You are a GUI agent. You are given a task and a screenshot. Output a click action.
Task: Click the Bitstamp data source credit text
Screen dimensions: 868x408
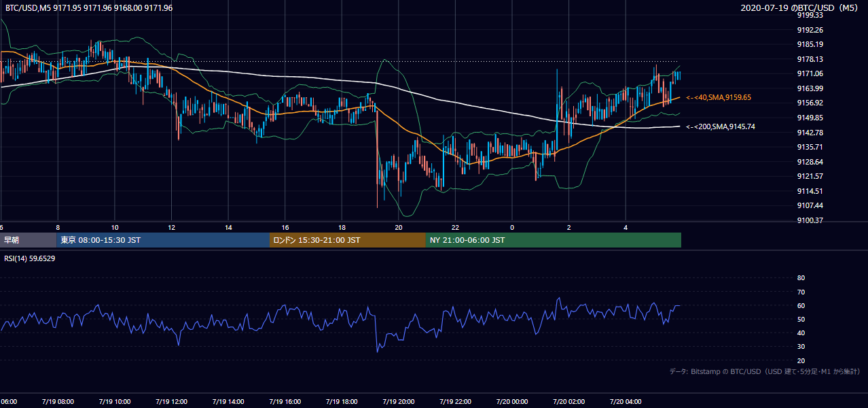click(x=765, y=371)
